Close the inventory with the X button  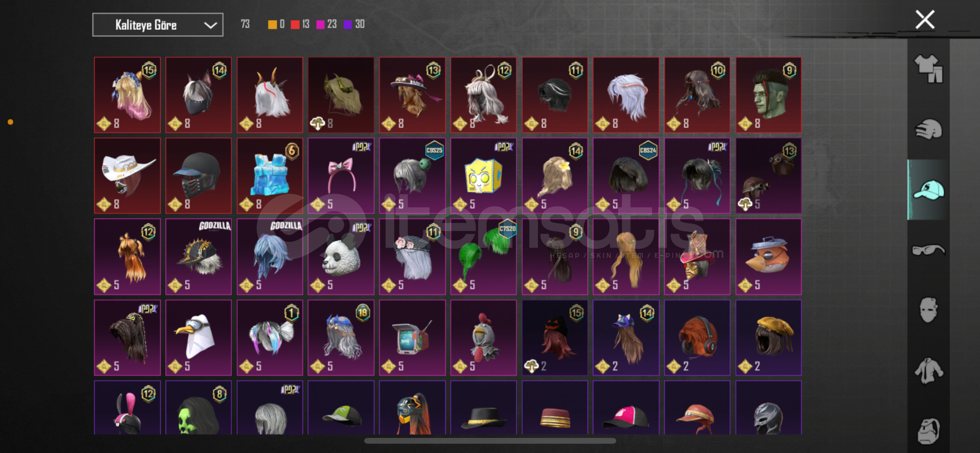[x=925, y=20]
